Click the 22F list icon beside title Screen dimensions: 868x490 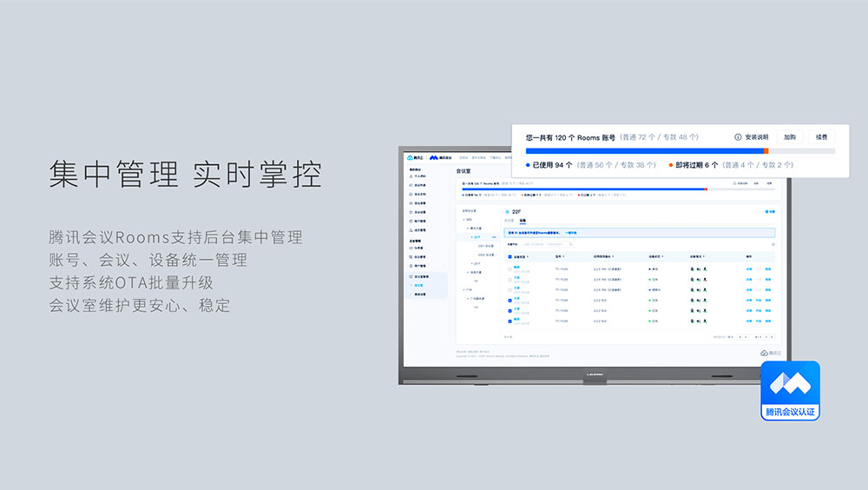[507, 211]
